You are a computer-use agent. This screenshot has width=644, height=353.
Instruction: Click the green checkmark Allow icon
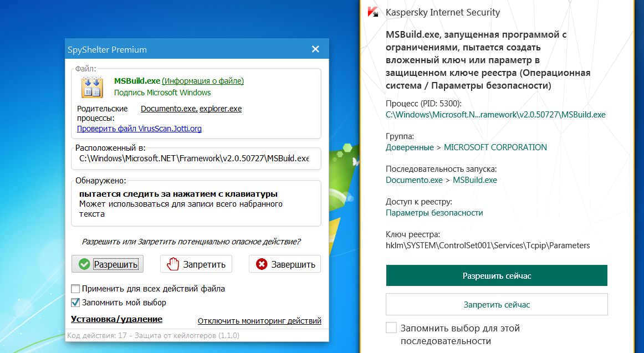[84, 264]
